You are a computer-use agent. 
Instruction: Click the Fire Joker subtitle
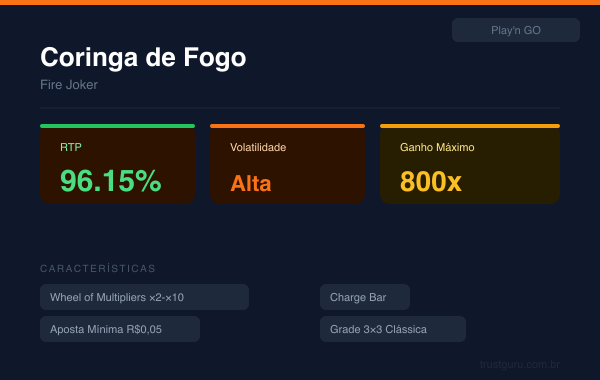pos(69,85)
